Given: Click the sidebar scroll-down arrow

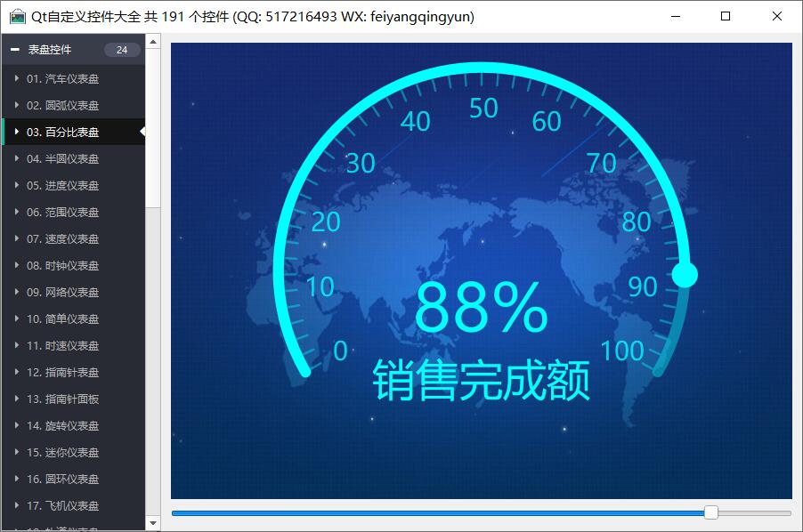Looking at the screenshot, I should tap(153, 523).
